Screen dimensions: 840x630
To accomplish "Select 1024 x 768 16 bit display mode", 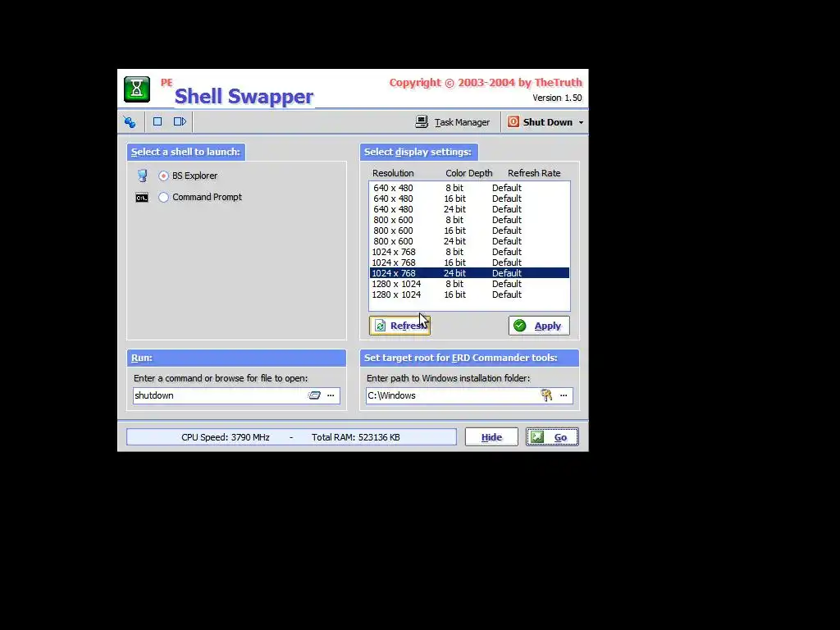I will 469,262.
